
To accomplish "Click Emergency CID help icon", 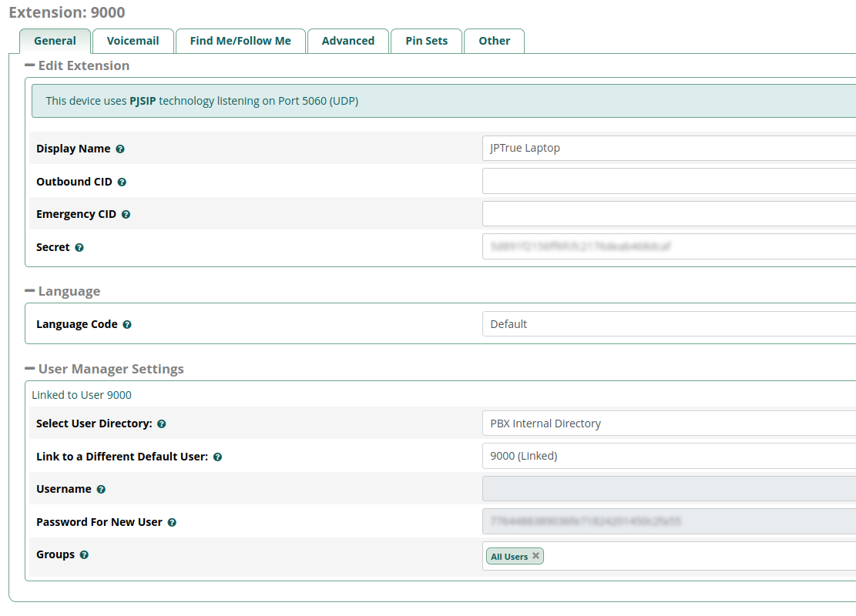I will pyautogui.click(x=126, y=215).
